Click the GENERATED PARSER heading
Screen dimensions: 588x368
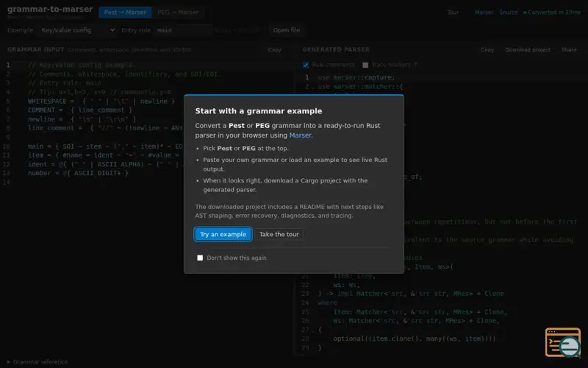click(336, 49)
